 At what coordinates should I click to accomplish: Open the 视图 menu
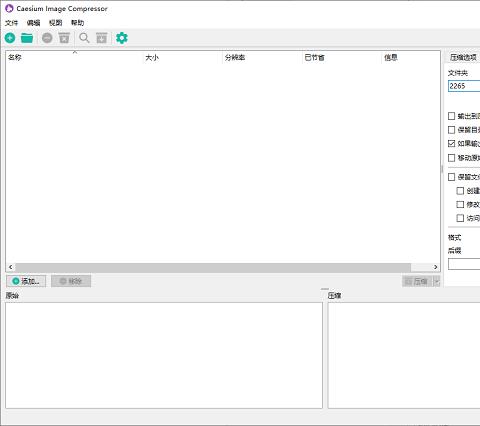[55, 23]
